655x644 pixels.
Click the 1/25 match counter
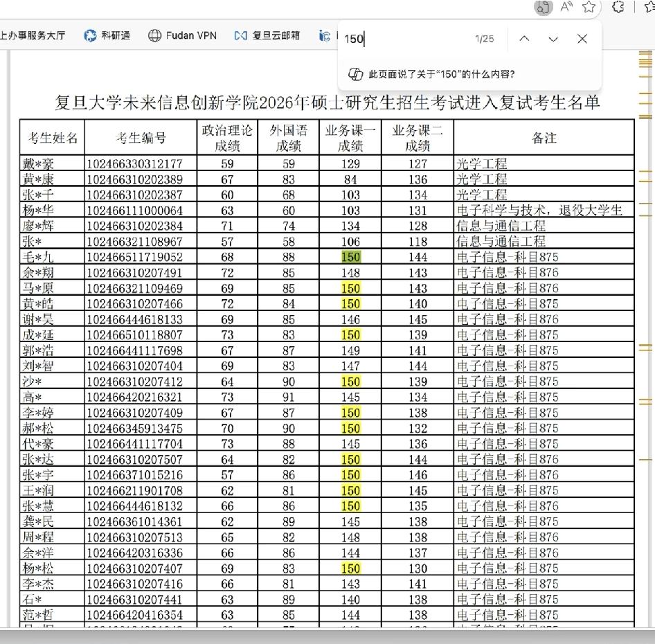(x=485, y=39)
